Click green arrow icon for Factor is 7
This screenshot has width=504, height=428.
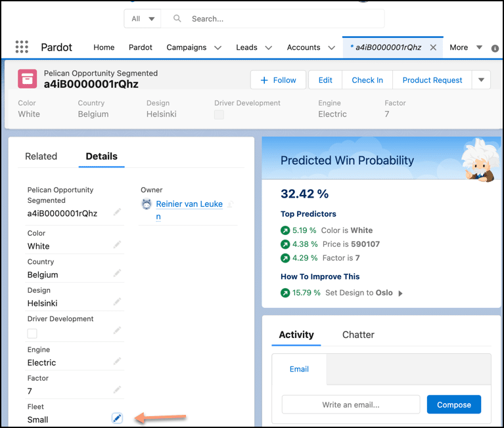[x=285, y=258]
